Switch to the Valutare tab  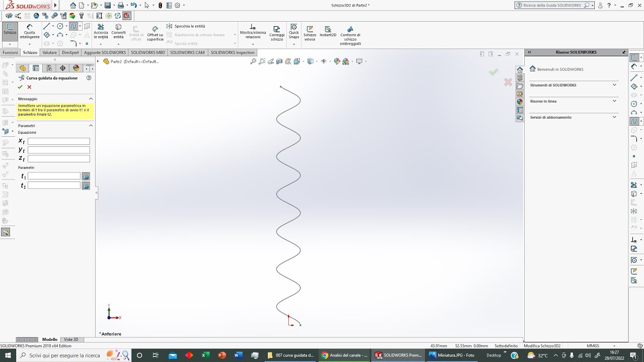click(50, 52)
